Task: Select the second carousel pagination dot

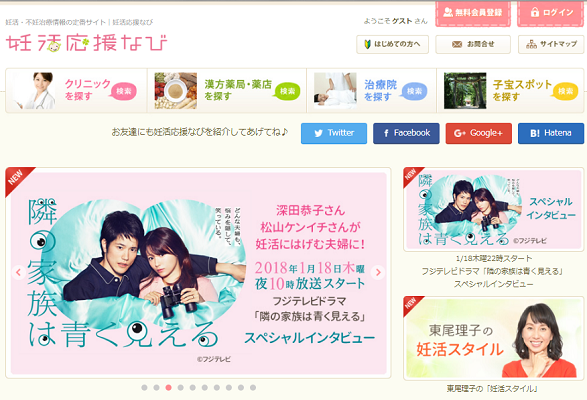Action: [x=156, y=388]
